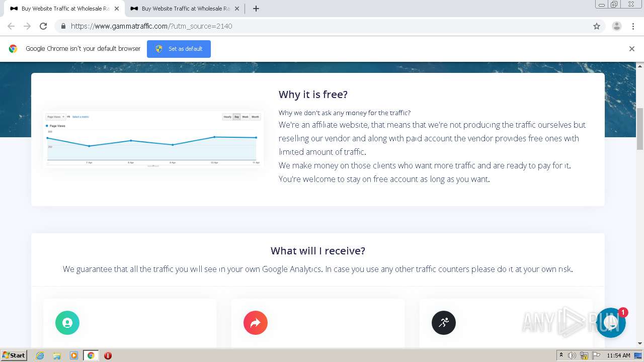
Task: Click the 11:54 AM system clock
Action: point(618,355)
